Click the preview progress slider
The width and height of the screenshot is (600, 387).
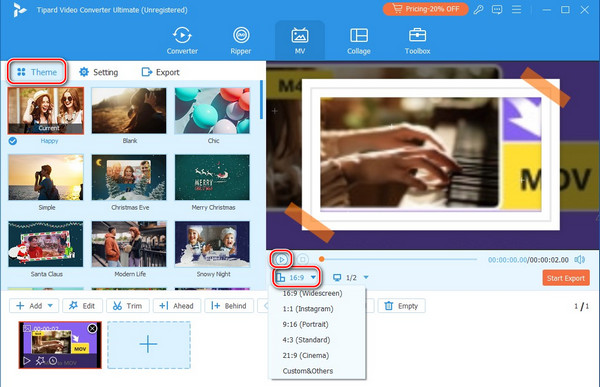click(x=399, y=260)
